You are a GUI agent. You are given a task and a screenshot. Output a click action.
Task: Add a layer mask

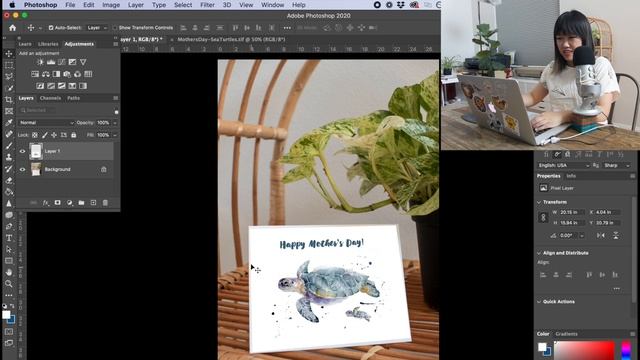[x=58, y=203]
